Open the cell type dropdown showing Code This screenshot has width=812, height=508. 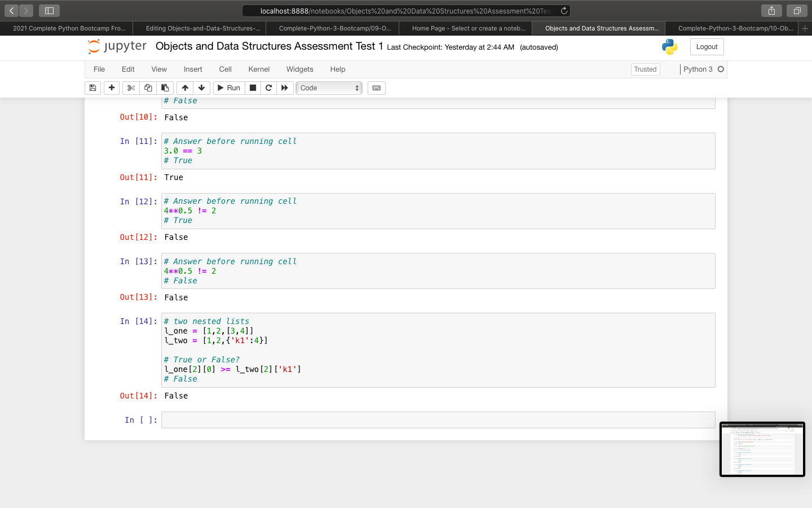tap(329, 87)
